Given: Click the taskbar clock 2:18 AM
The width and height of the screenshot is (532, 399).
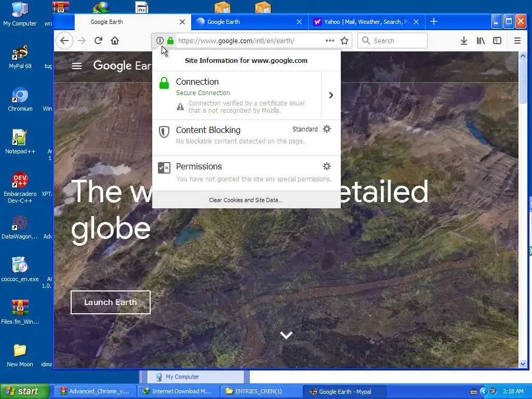Looking at the screenshot, I should click(x=513, y=392).
